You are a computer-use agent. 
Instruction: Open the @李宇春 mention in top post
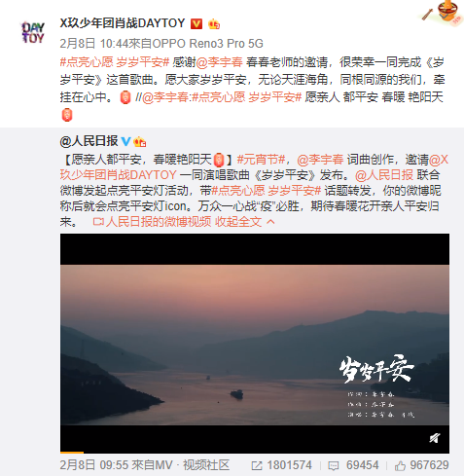click(x=220, y=62)
